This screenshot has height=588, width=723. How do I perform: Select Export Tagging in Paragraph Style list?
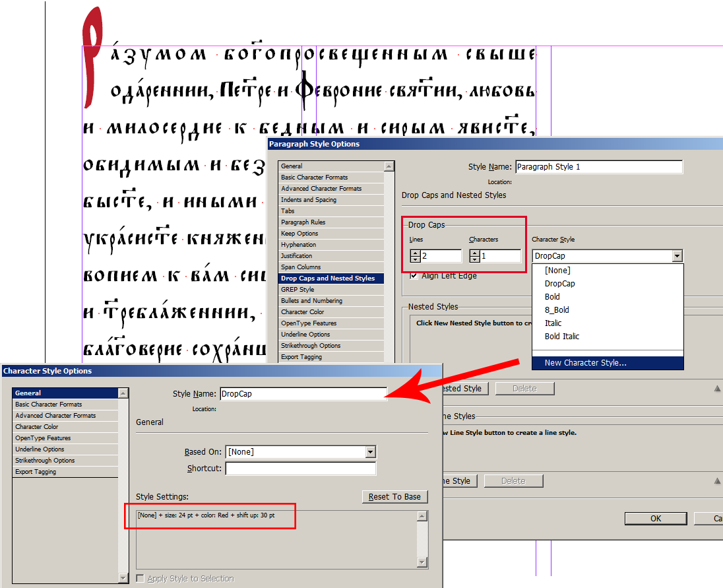pos(331,357)
